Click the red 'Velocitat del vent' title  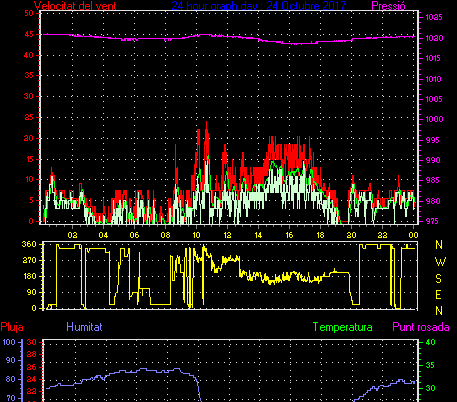(75, 6)
